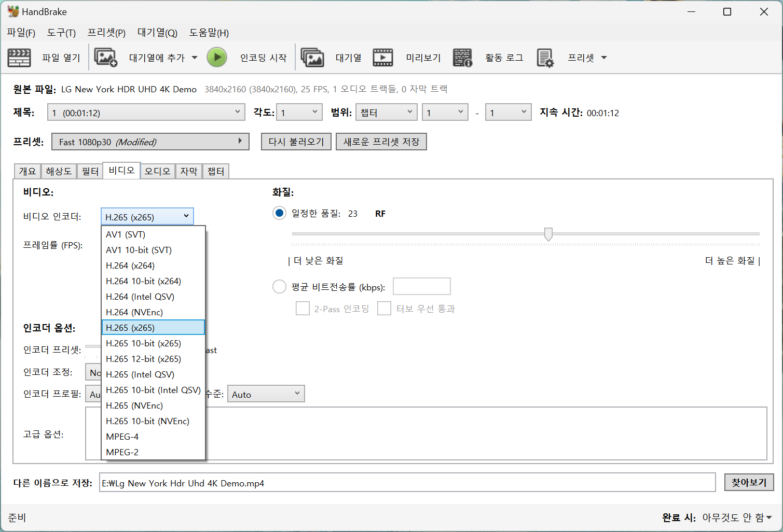Open the 프리셋(P) menu
783x532 pixels.
click(x=106, y=33)
